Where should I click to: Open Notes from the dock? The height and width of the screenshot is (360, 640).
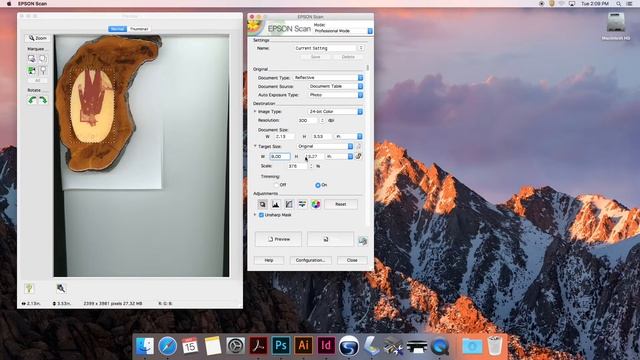pyautogui.click(x=213, y=346)
